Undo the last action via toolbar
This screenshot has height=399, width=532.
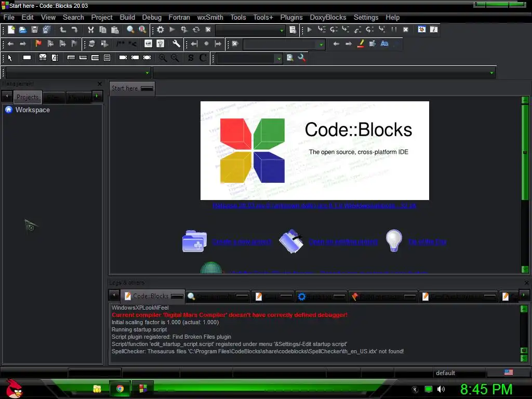pyautogui.click(x=63, y=30)
